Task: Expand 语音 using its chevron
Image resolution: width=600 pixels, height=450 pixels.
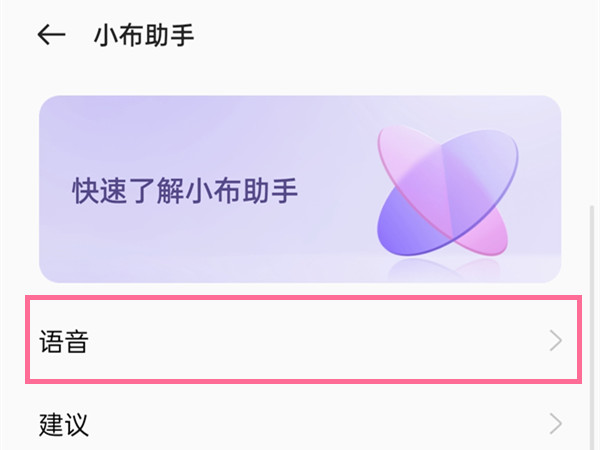Action: (557, 342)
